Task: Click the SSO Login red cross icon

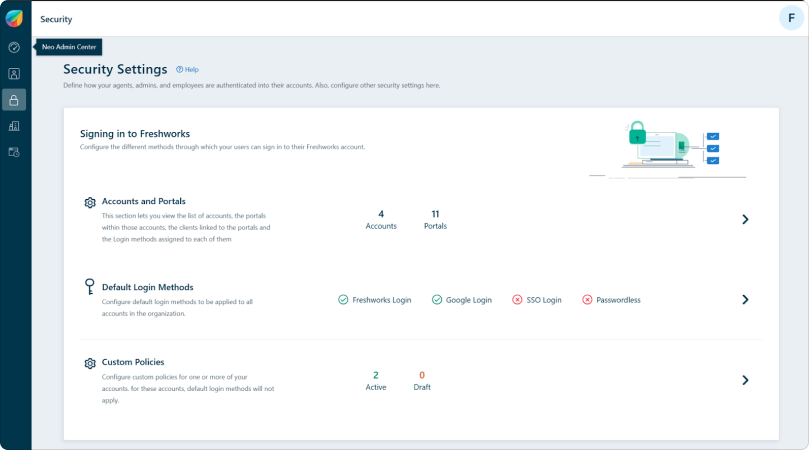Action: (517, 300)
